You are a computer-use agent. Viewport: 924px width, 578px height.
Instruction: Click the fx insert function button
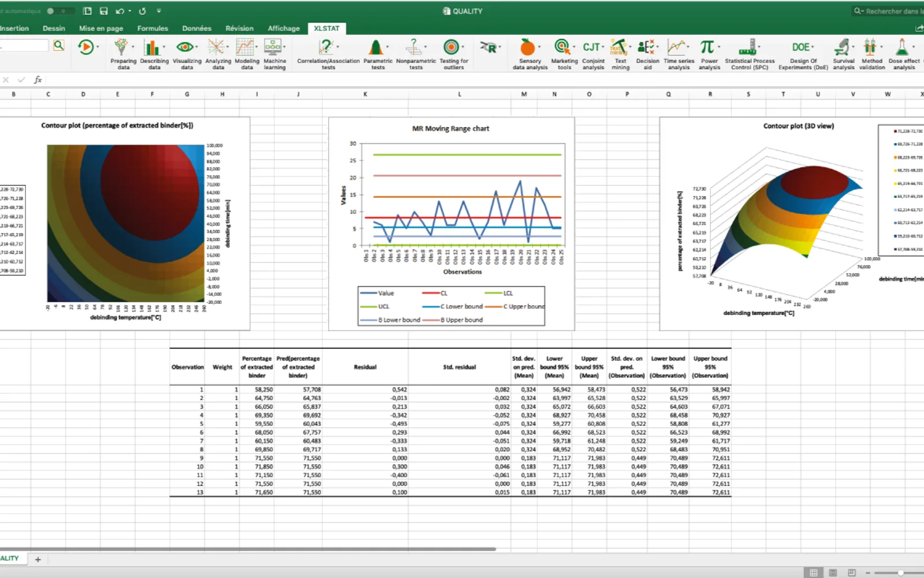(x=38, y=80)
